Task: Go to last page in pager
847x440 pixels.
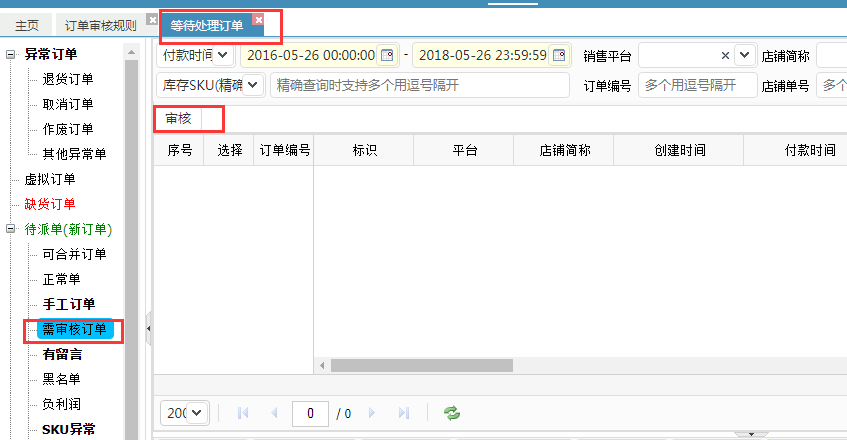Action: point(404,414)
